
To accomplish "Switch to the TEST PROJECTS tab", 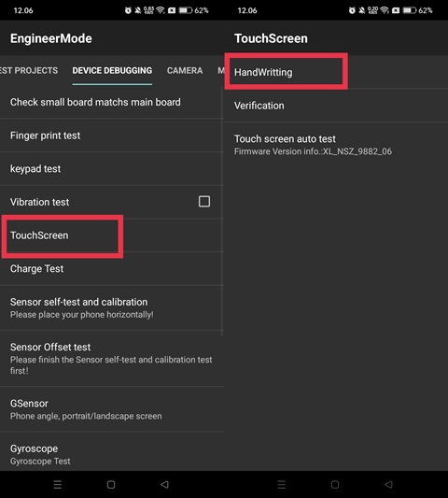I will click(x=29, y=70).
